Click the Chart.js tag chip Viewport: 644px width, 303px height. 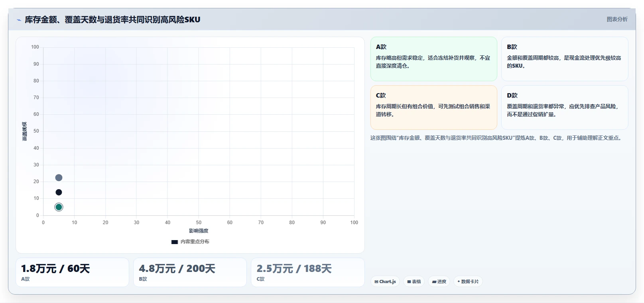point(385,281)
